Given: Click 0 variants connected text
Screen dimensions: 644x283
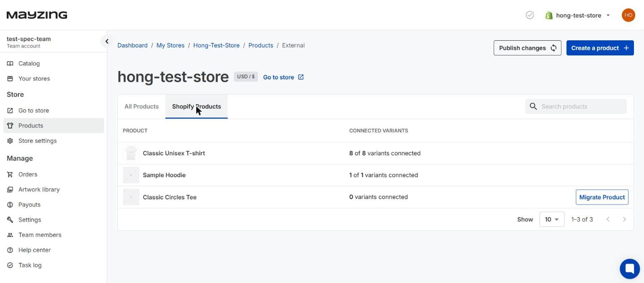Looking at the screenshot, I should (x=379, y=197).
